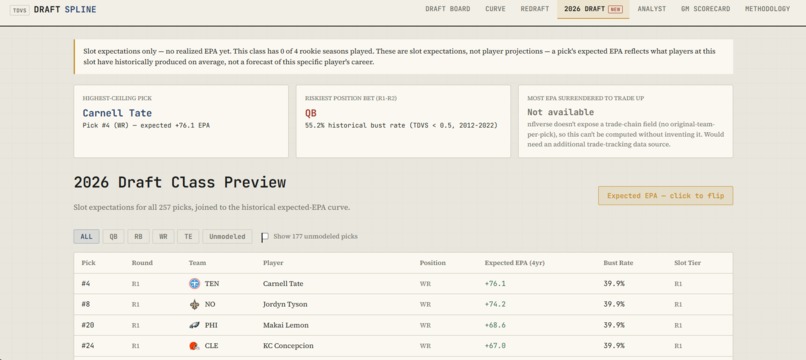Click Carnell Tate in Highest-Ceiling Pick card

click(x=117, y=113)
